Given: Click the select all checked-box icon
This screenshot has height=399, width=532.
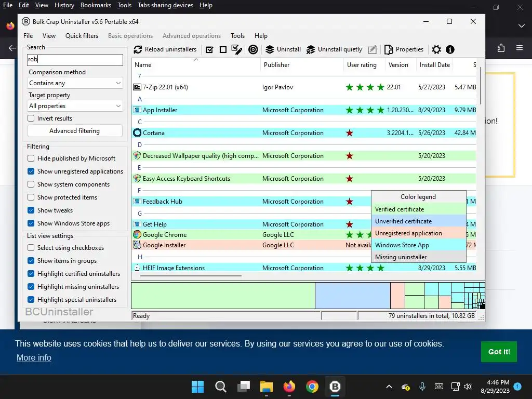Looking at the screenshot, I should pos(210,50).
